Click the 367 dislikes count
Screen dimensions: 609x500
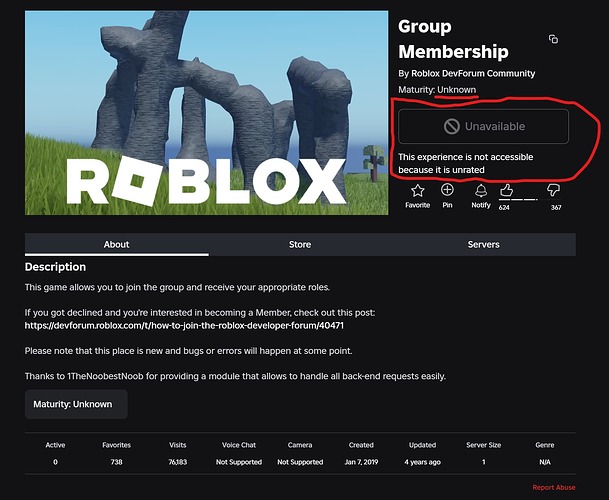(x=556, y=207)
